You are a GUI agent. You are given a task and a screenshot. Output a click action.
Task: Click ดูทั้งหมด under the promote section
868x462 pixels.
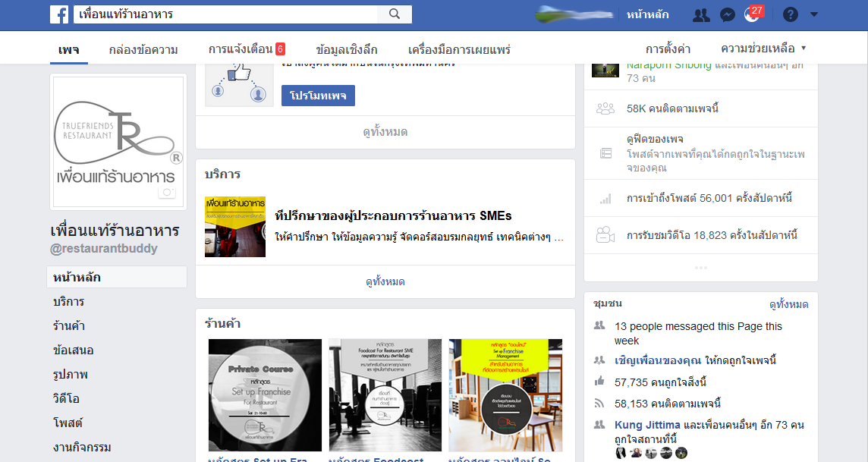[x=385, y=132]
